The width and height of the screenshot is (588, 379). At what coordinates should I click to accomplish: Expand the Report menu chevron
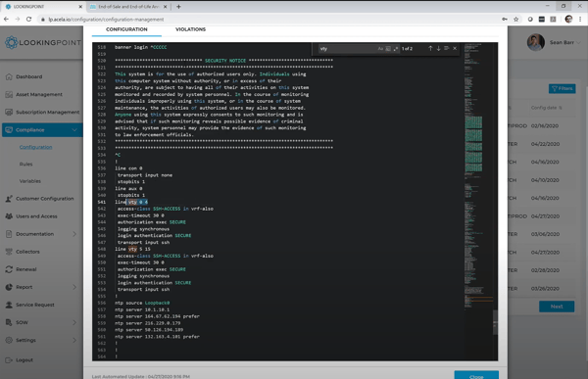74,287
